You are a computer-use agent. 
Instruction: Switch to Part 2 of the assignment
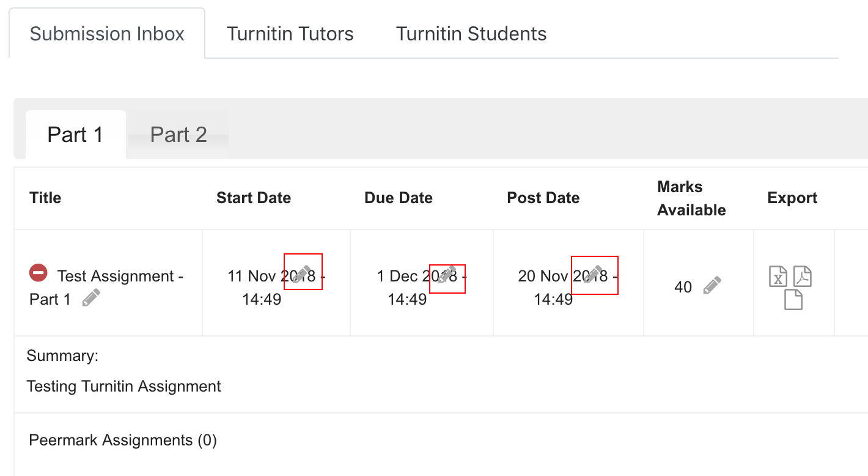178,133
